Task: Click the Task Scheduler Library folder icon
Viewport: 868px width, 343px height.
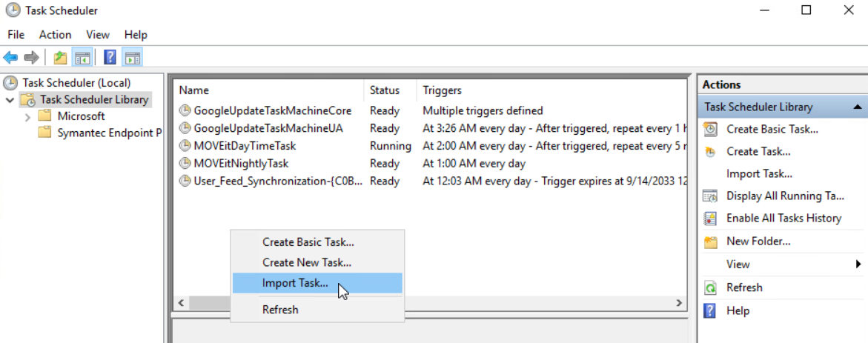Action: coord(28,100)
